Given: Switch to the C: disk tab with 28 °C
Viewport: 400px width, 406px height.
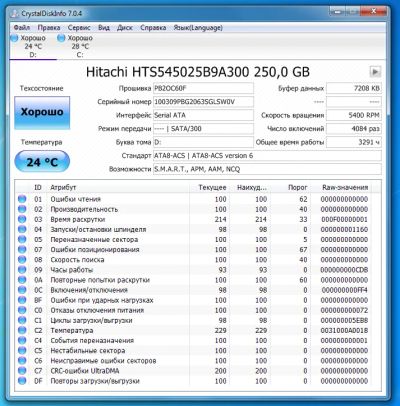Looking at the screenshot, I should click(x=75, y=46).
